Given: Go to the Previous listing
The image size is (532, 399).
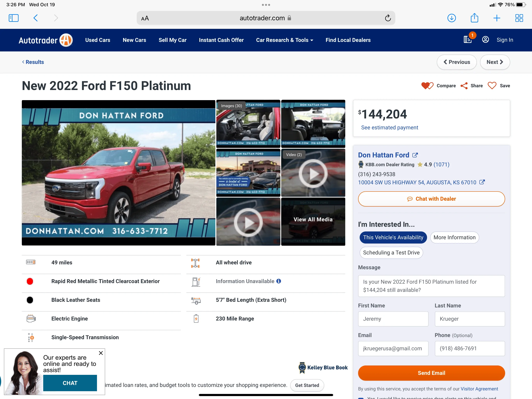Looking at the screenshot, I should coord(456,62).
